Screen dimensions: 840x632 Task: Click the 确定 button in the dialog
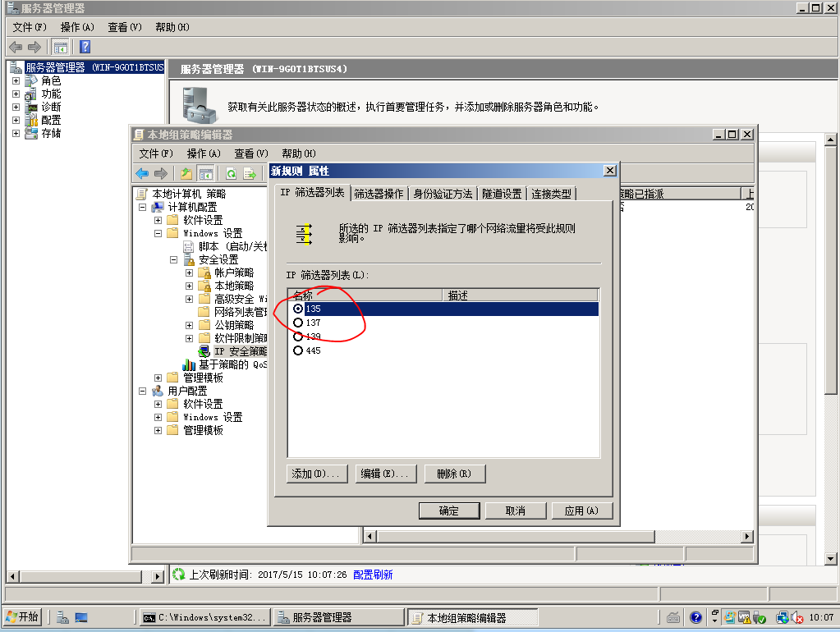449,511
